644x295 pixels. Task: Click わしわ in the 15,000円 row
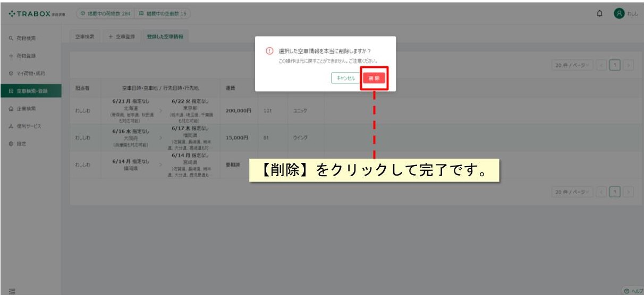point(82,138)
